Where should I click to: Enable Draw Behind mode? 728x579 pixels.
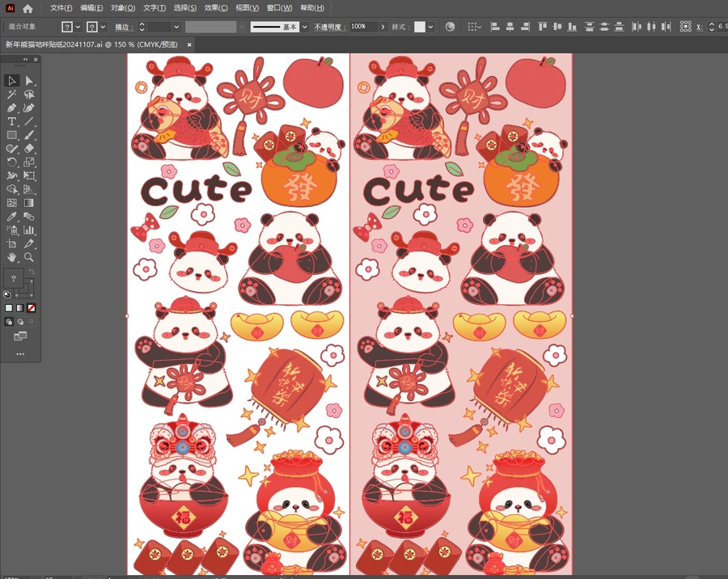point(20,322)
